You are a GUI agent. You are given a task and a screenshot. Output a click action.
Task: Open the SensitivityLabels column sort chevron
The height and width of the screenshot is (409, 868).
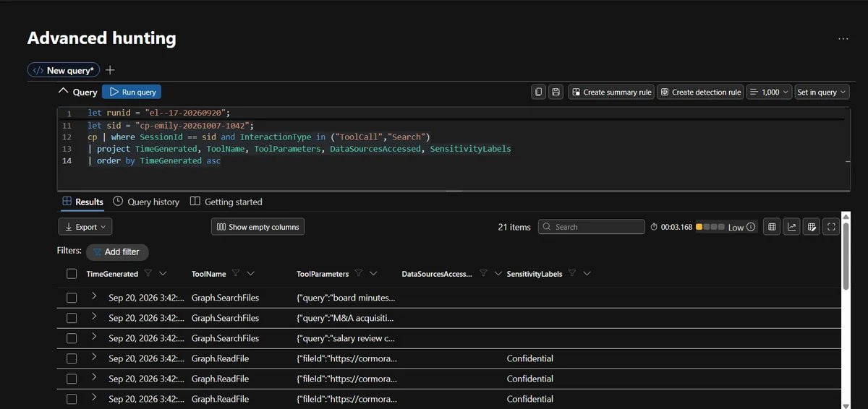click(x=587, y=274)
